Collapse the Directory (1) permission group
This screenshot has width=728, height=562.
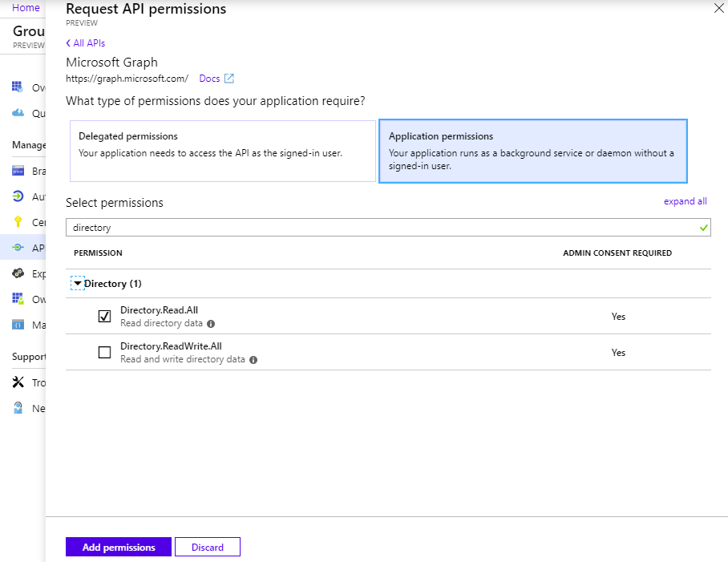pos(78,284)
